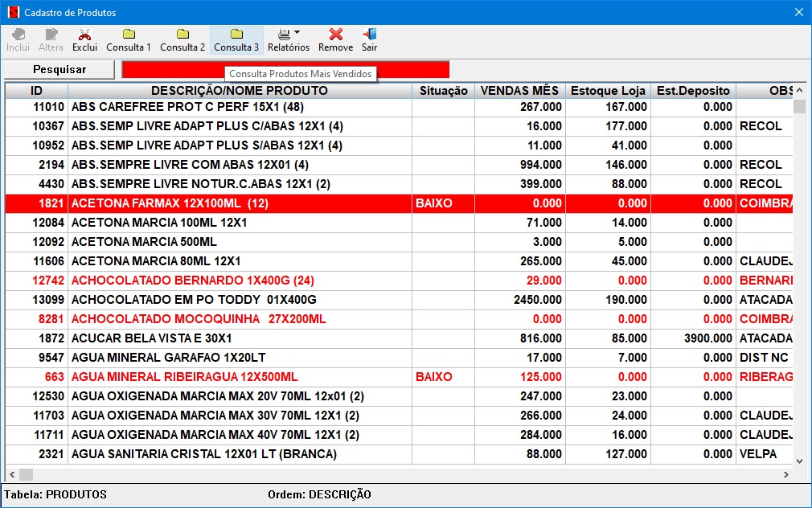Select the ACHOCOLATADO EM PO TODDY row
This screenshot has width=812, height=508.
tap(240, 300)
